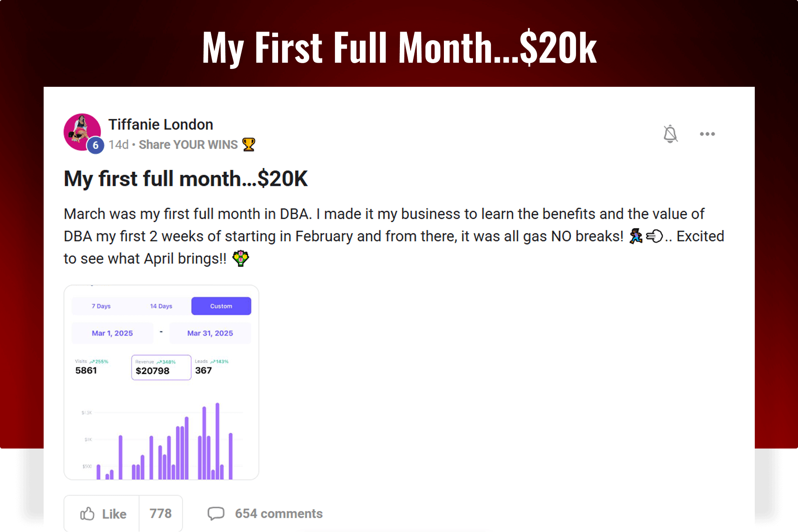Select the 7 Days range tab
The height and width of the screenshot is (532, 798).
click(x=101, y=306)
